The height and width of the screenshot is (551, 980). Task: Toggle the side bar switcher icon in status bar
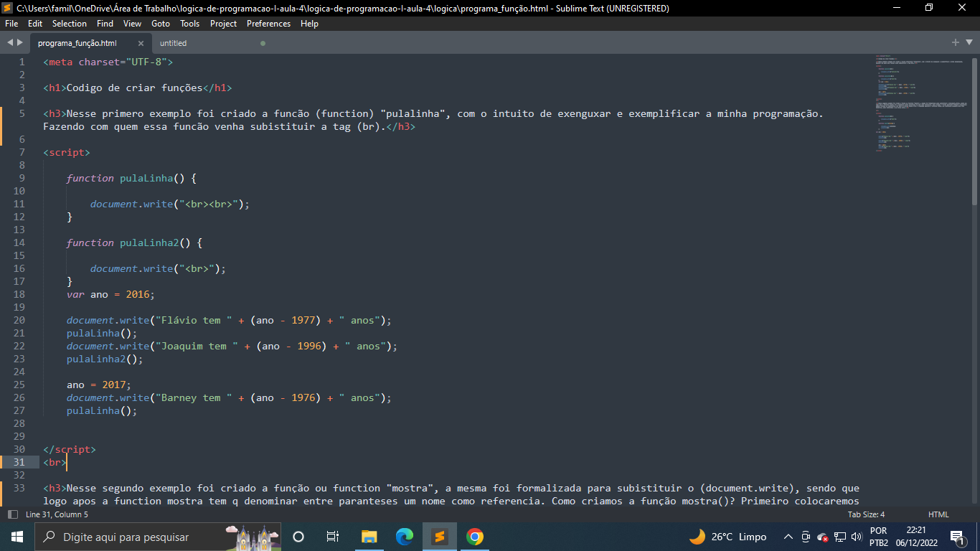12,514
